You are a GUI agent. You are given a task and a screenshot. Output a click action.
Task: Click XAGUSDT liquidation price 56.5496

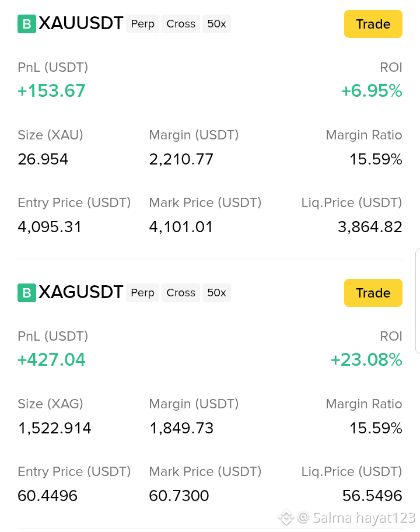372,496
